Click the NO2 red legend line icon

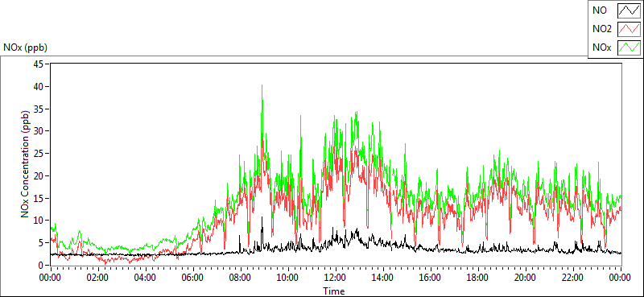[630, 30]
